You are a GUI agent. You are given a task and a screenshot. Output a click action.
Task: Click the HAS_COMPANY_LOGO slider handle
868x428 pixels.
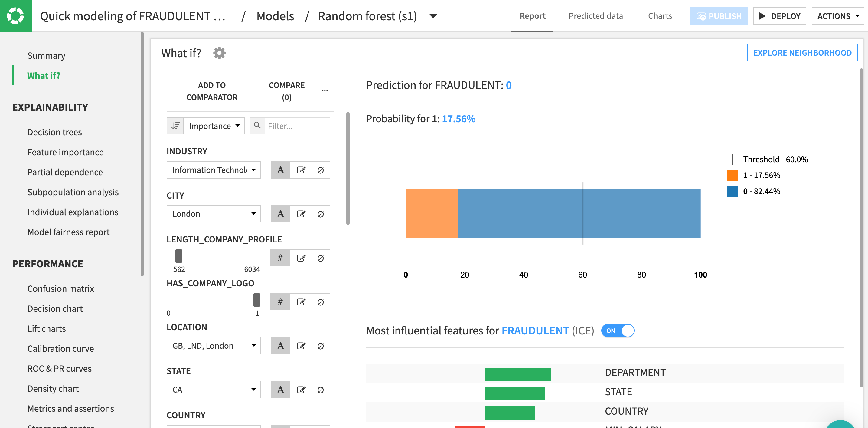(257, 299)
